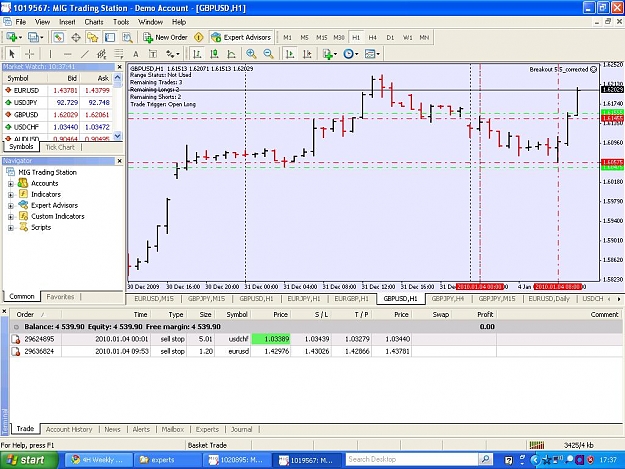Expand the Indicators tree node
This screenshot has height=469, width=625.
11,195
